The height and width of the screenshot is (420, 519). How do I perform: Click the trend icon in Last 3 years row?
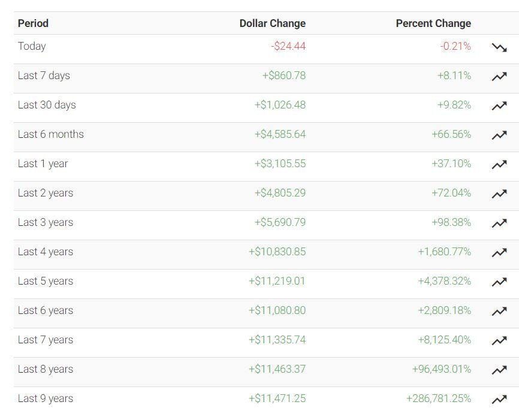pyautogui.click(x=499, y=223)
